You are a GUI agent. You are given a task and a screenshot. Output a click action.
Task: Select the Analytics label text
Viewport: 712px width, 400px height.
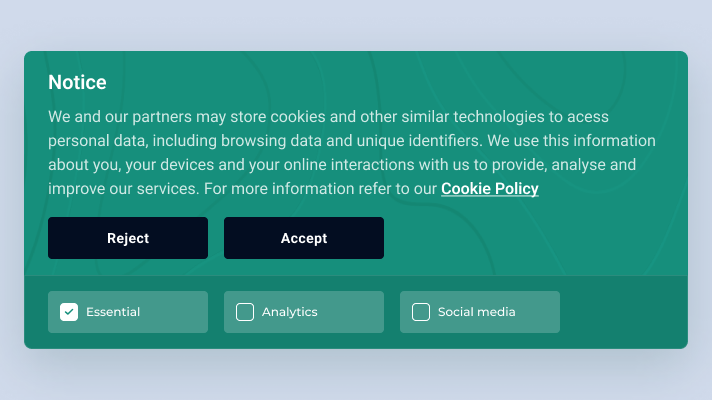(290, 312)
